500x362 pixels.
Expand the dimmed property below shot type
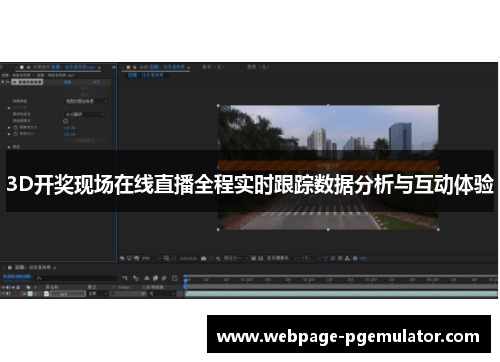tap(9, 108)
